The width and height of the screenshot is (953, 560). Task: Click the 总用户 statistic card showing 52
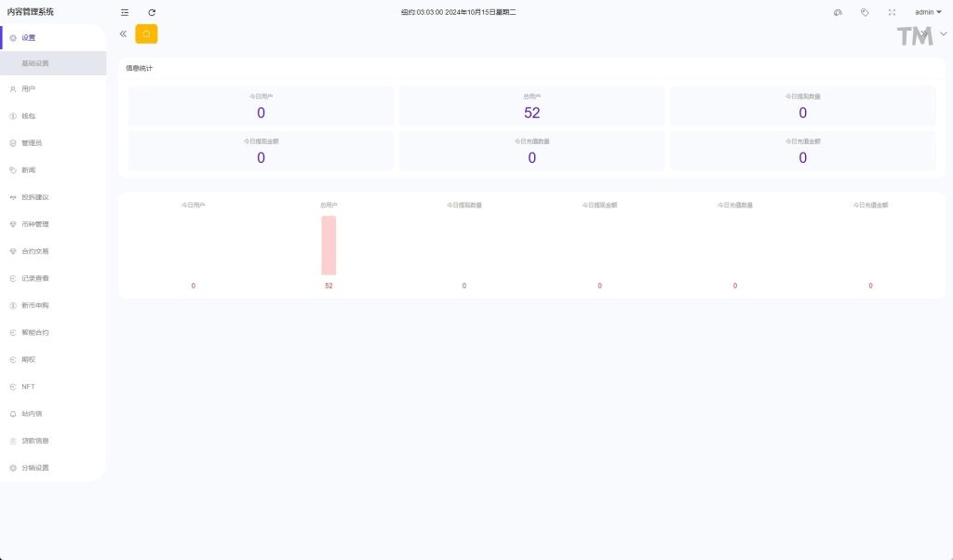[x=531, y=106]
